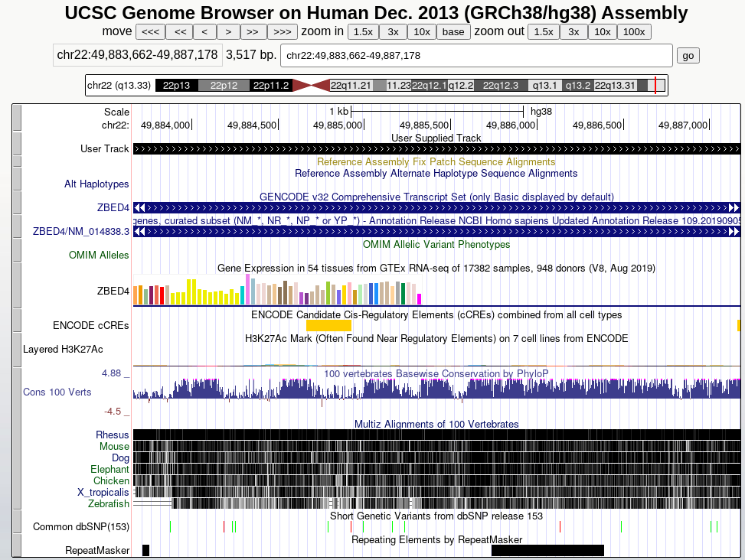This screenshot has height=560, width=745.
Task: Zoom out 1.5x
Action: (x=544, y=32)
